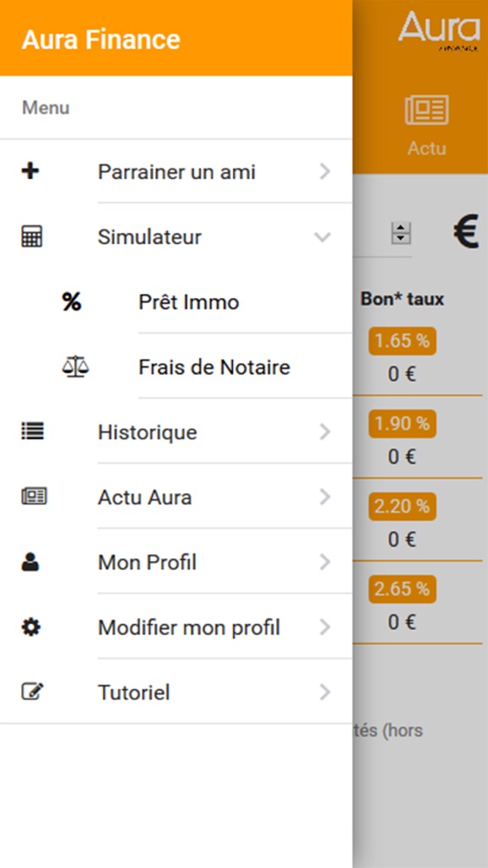Click the Actu tab in top bar

tap(427, 125)
